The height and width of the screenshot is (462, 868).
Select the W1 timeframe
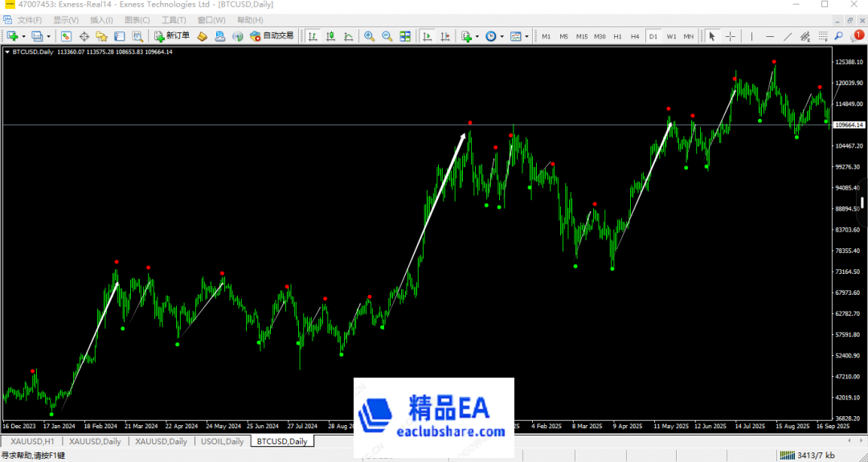tap(671, 36)
